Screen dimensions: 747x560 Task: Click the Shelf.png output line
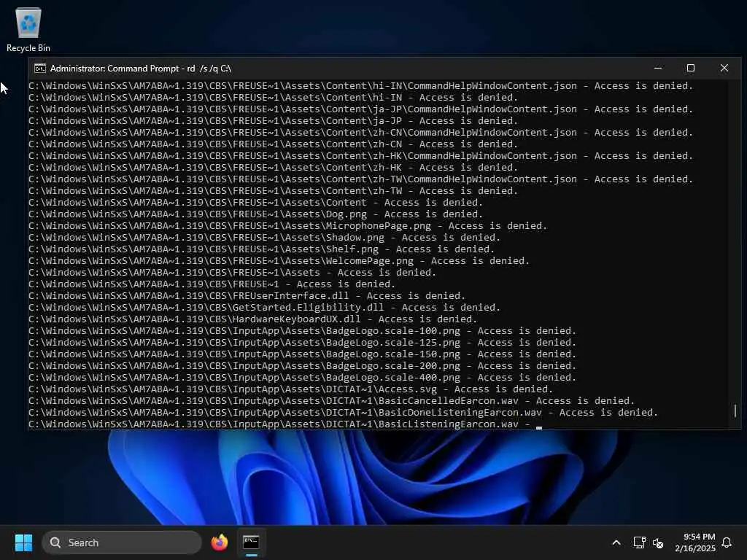[x=262, y=249]
